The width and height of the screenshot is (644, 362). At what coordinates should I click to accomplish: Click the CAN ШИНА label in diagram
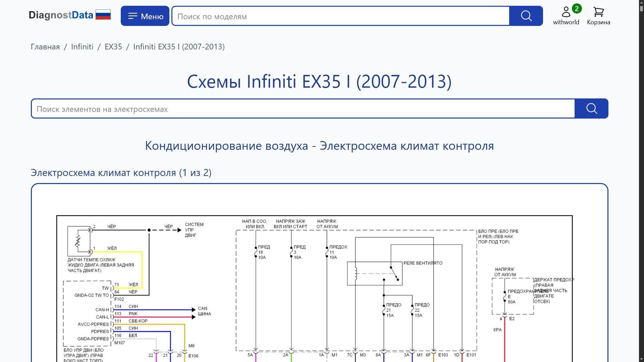[204, 311]
